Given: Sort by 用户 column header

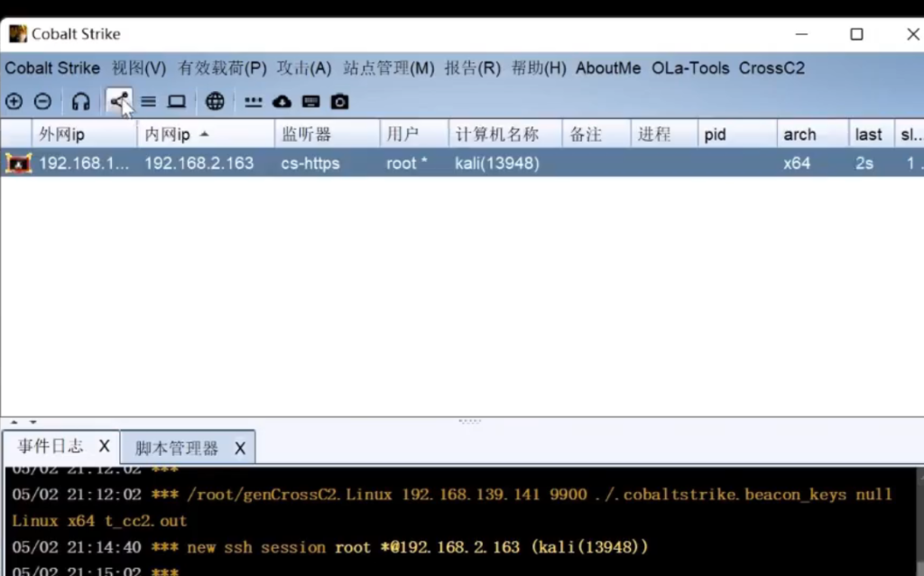Looking at the screenshot, I should click(414, 135).
